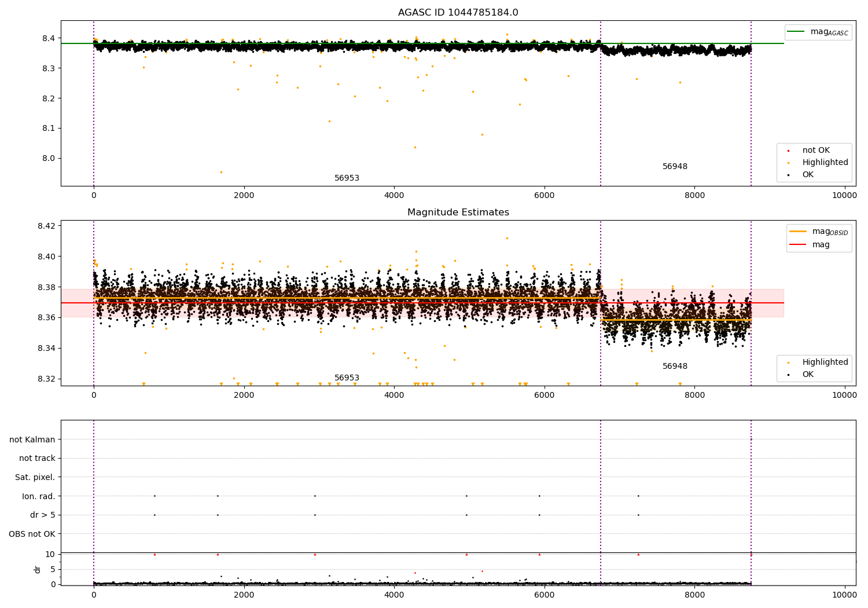Click the 'not Kalman' axis label
Image resolution: width=868 pixels, height=608 pixels.
pyautogui.click(x=32, y=439)
